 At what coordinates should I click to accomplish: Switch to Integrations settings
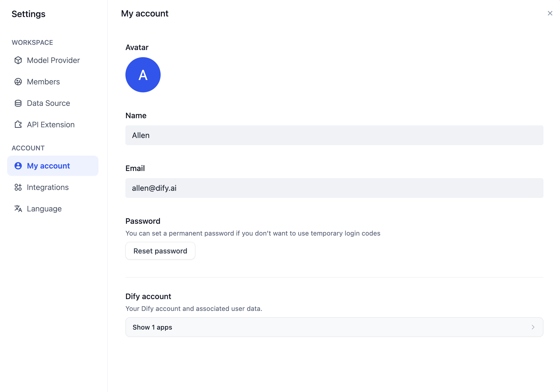pos(53,187)
